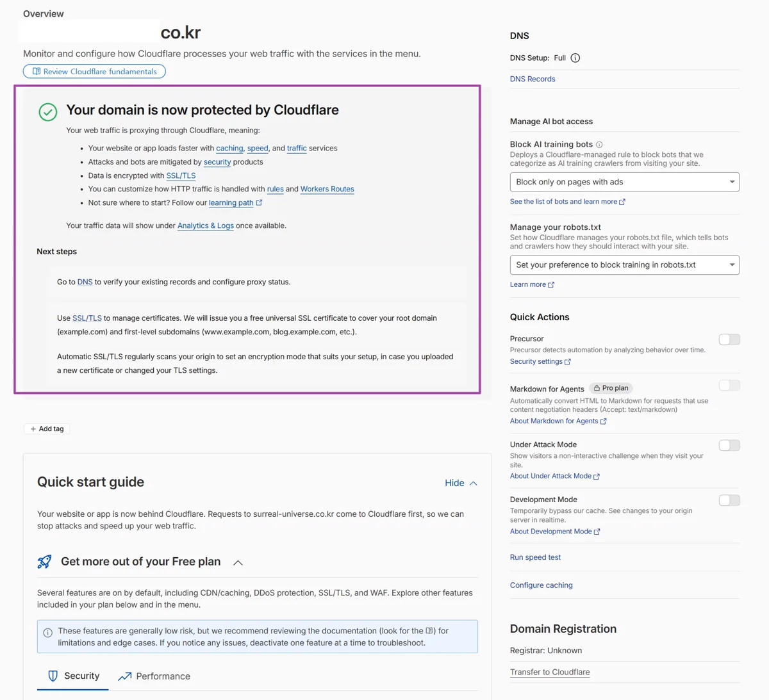Open the Analytics & Logs link
Image resolution: width=769 pixels, height=700 pixels.
(x=205, y=225)
